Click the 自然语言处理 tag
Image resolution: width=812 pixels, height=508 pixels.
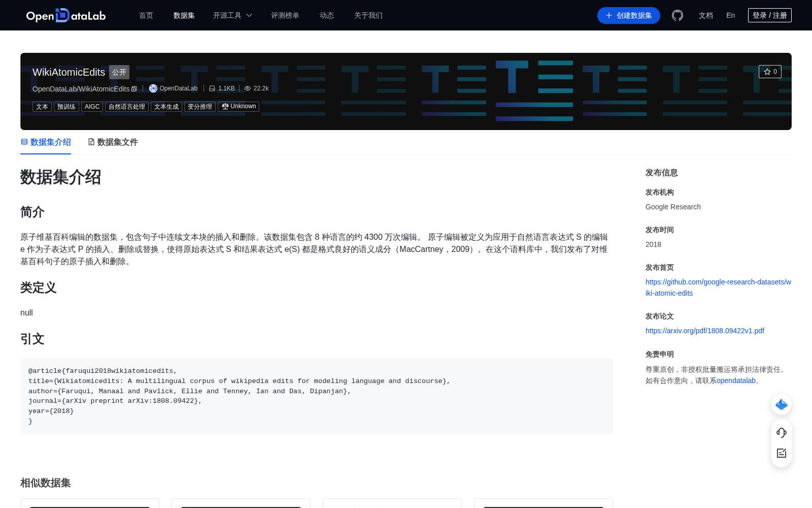tap(127, 107)
